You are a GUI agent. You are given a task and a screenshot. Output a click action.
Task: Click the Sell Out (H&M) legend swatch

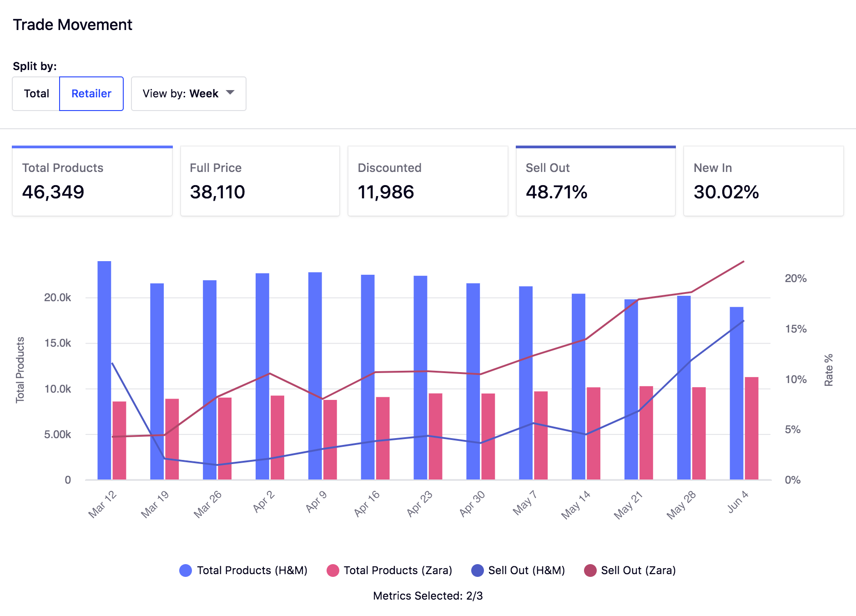point(478,571)
